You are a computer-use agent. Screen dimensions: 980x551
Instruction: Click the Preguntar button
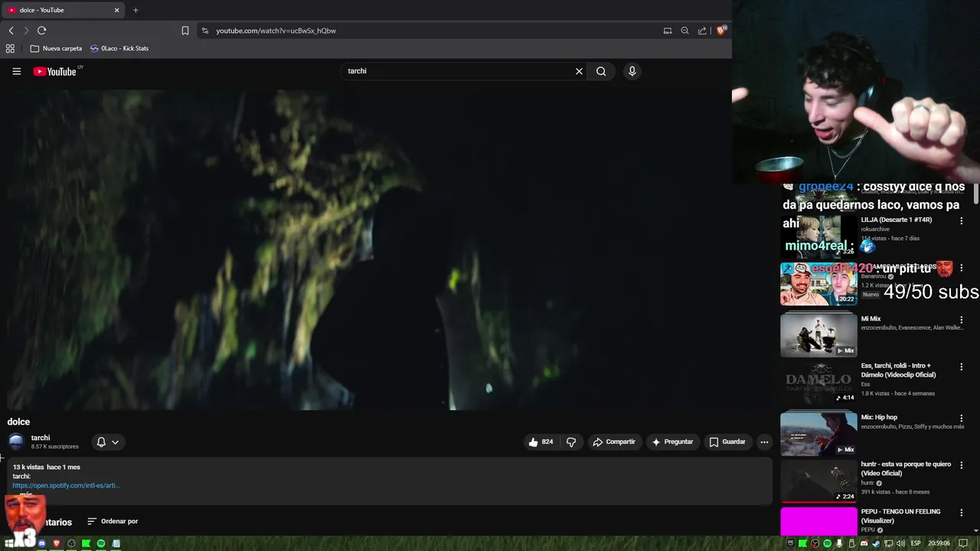coord(672,442)
